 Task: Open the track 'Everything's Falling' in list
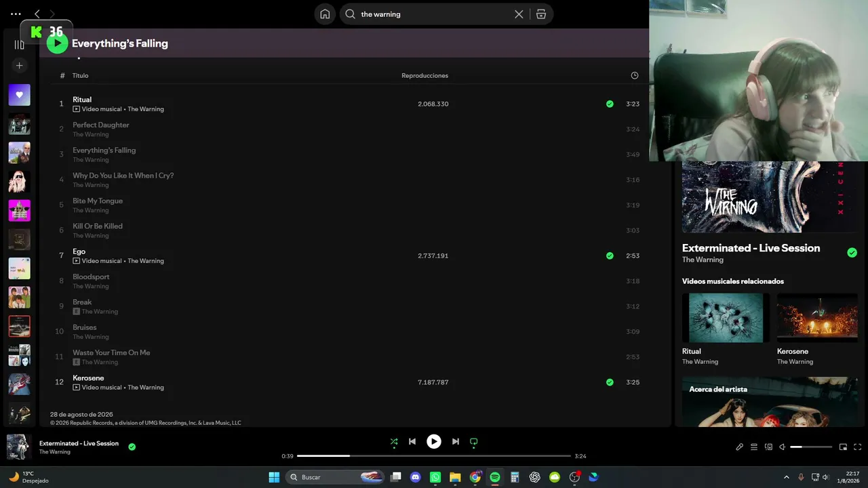tap(104, 150)
